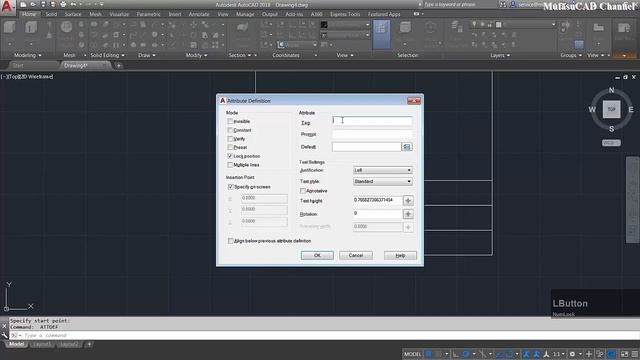Click the Customization menu icon in the status bar

[635, 354]
